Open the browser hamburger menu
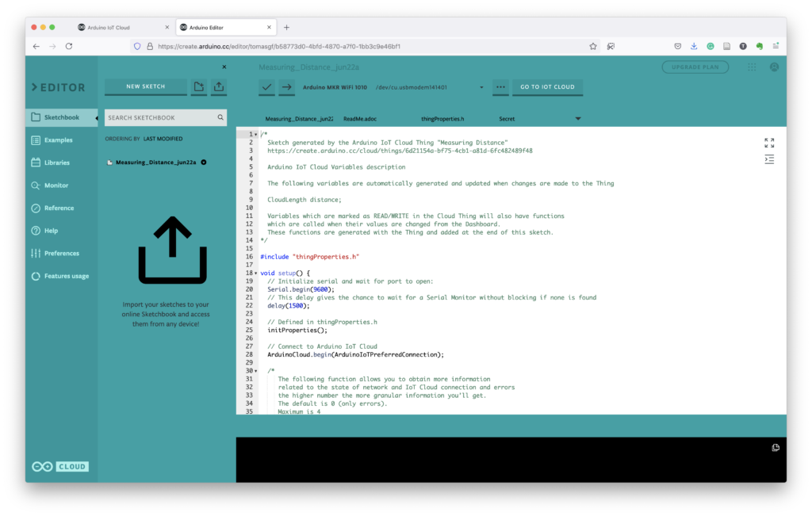The height and width of the screenshot is (516, 812). pyautogui.click(x=776, y=46)
